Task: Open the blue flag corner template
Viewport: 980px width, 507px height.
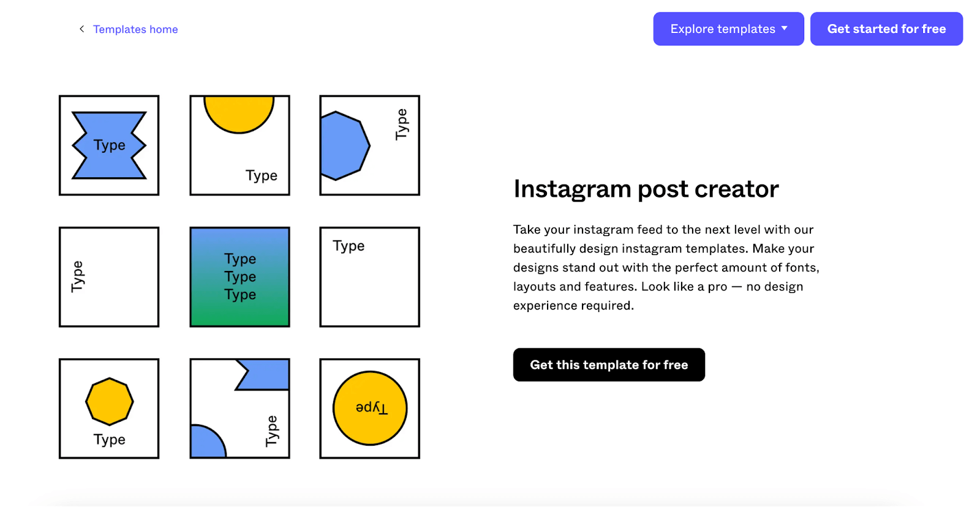Action: click(x=239, y=408)
